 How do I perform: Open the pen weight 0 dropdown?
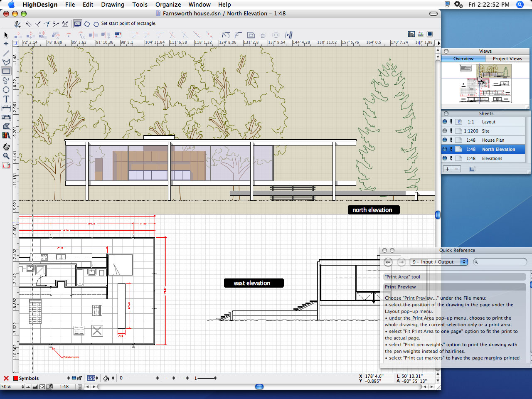click(x=158, y=378)
